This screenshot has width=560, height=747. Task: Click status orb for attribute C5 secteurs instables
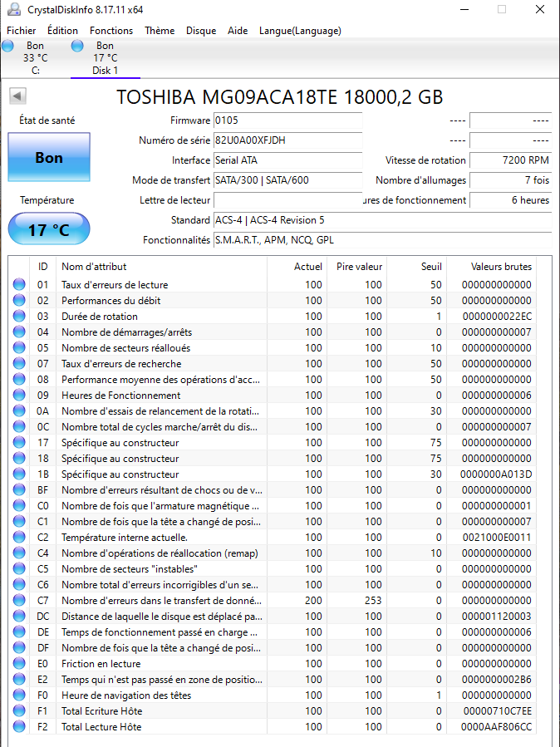[x=19, y=568]
